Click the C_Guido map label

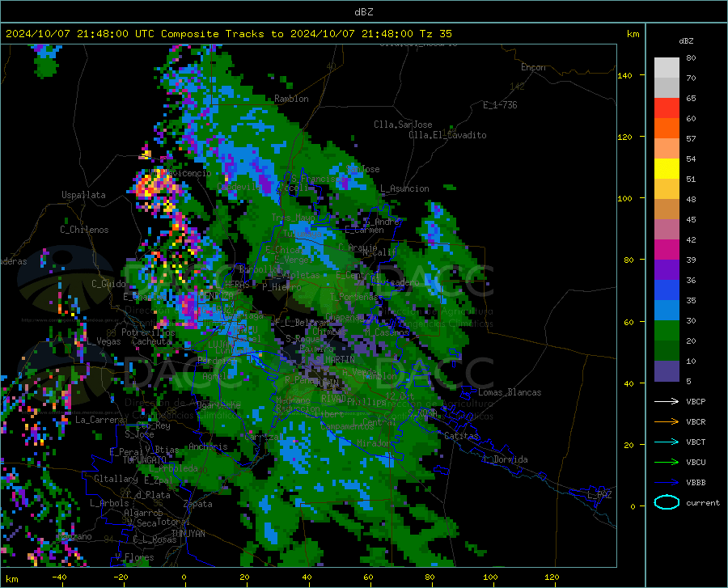(108, 284)
